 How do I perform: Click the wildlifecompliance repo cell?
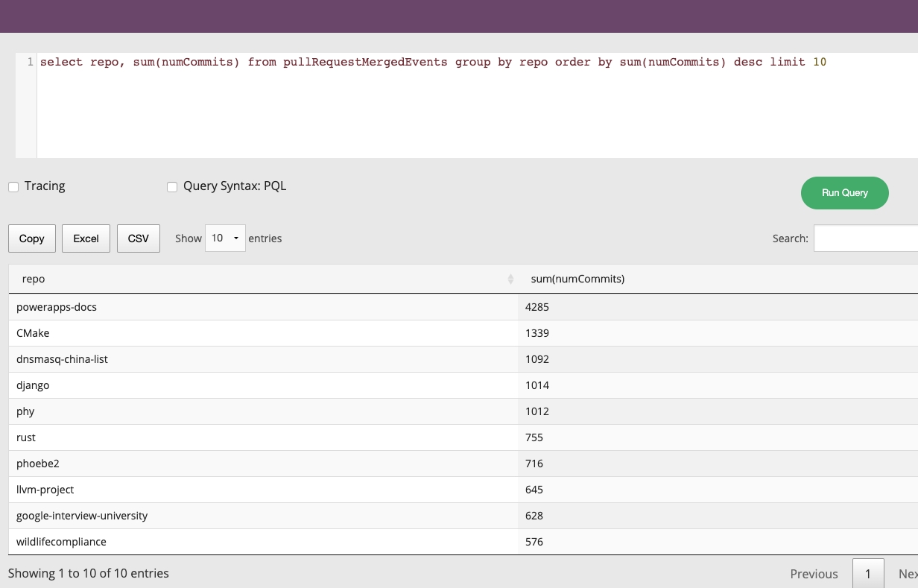[x=61, y=542]
